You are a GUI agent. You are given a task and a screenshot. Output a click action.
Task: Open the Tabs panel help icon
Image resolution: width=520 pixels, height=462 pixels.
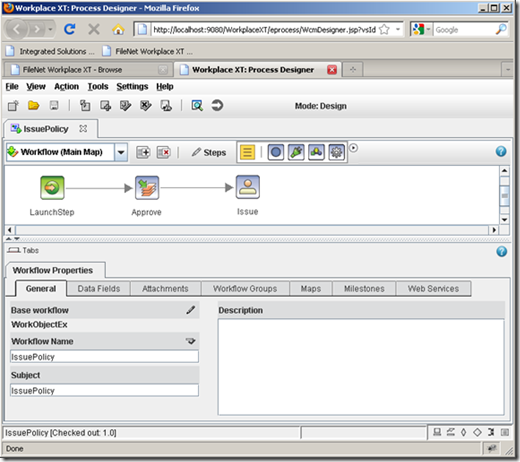pos(501,251)
